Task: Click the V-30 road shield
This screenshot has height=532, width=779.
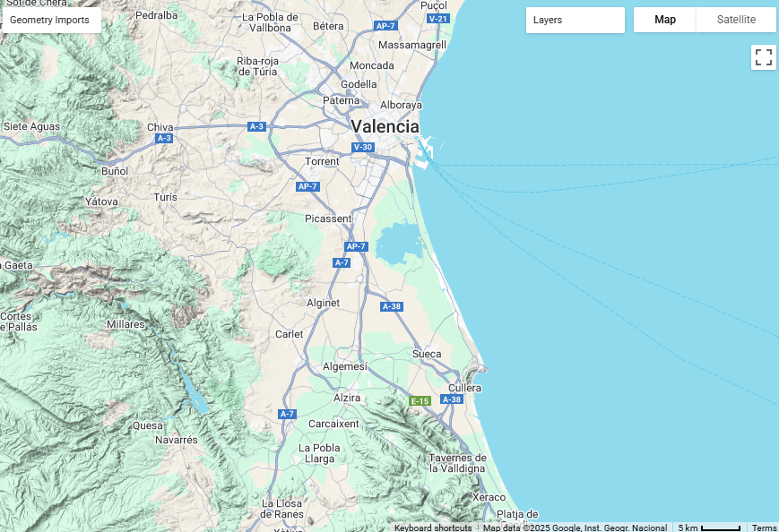Action: [363, 147]
